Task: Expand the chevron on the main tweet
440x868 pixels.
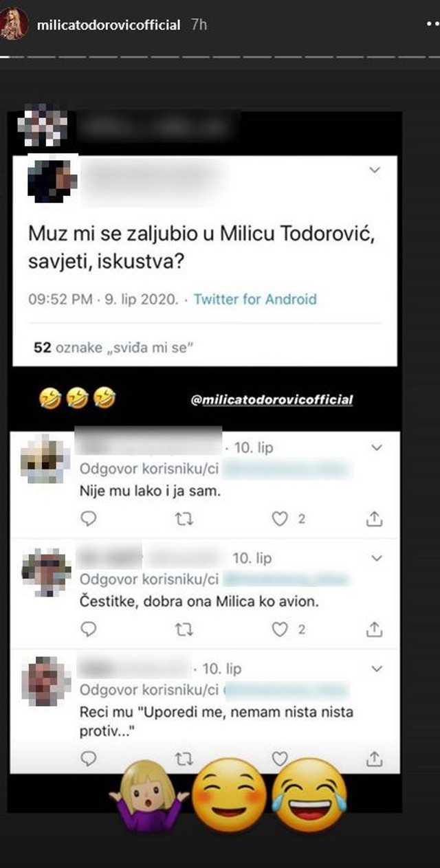Action: (373, 168)
